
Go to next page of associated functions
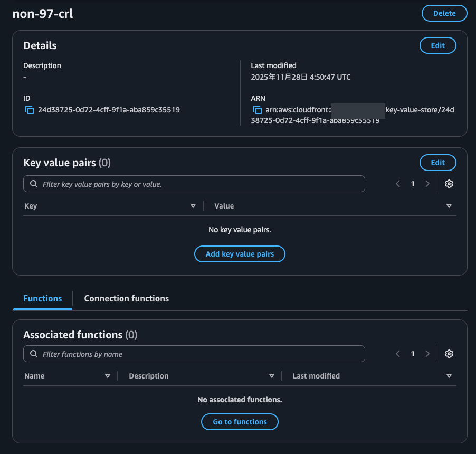pyautogui.click(x=427, y=354)
